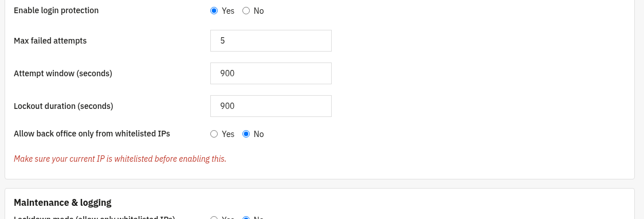
Task: Click the Allow back office whitelisted IPs label
Action: [x=92, y=134]
